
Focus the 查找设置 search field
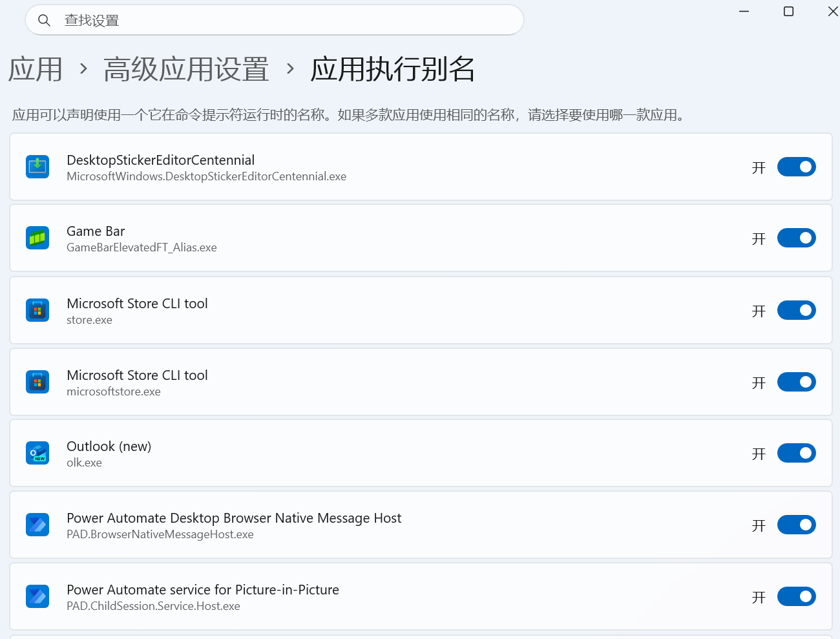275,20
